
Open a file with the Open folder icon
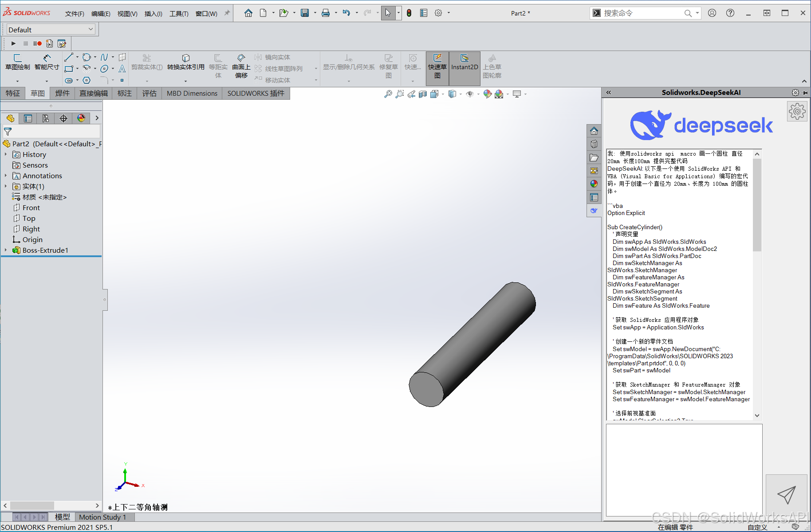[x=283, y=13]
